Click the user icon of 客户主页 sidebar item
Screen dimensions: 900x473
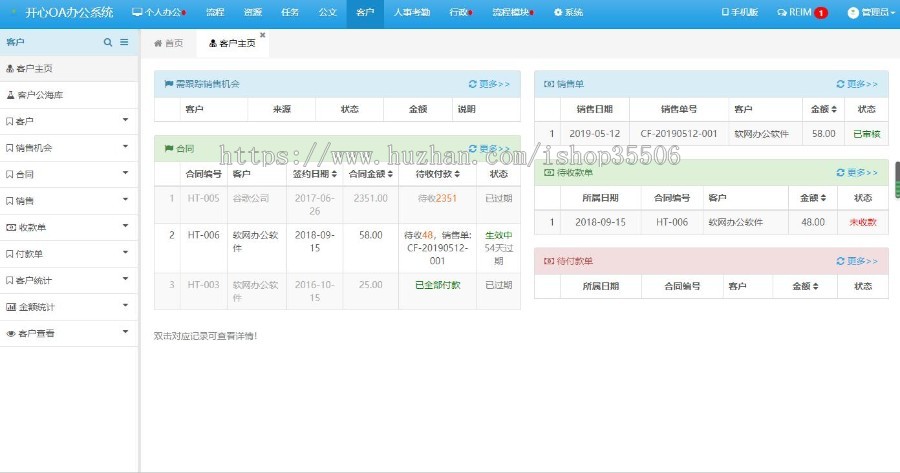[10, 68]
